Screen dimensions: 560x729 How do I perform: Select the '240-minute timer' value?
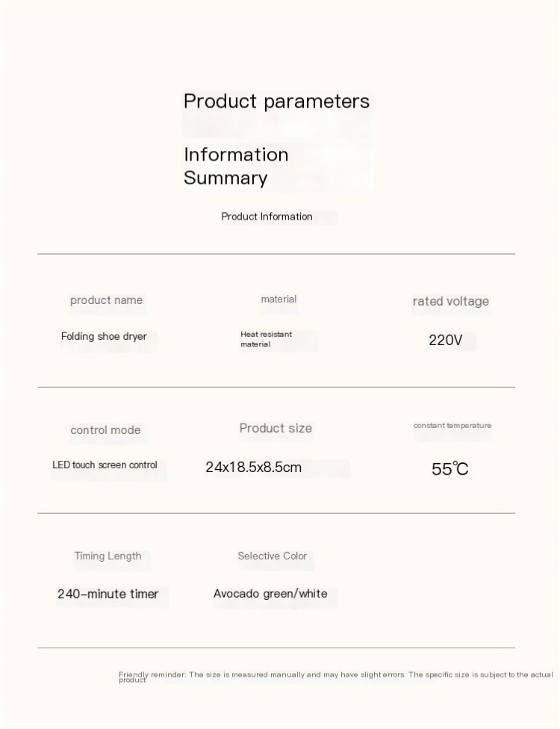click(x=108, y=594)
